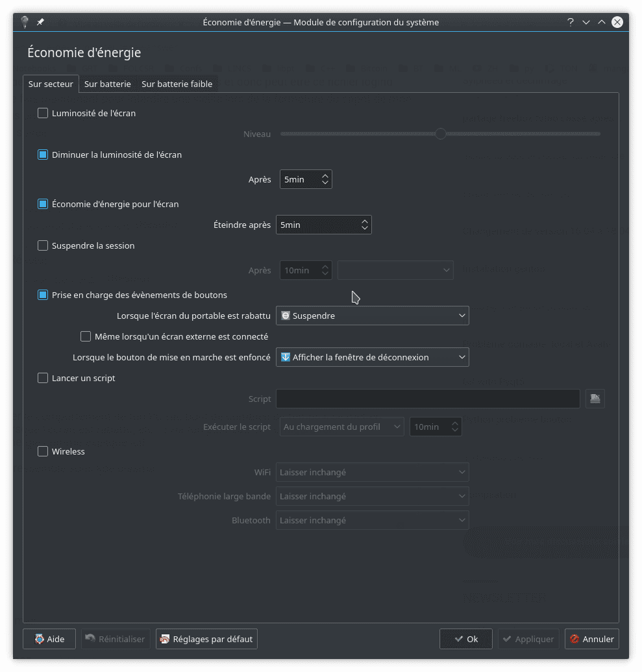Open the Éteindre après time spinner
Viewport: 642px width, 672px height.
(323, 225)
